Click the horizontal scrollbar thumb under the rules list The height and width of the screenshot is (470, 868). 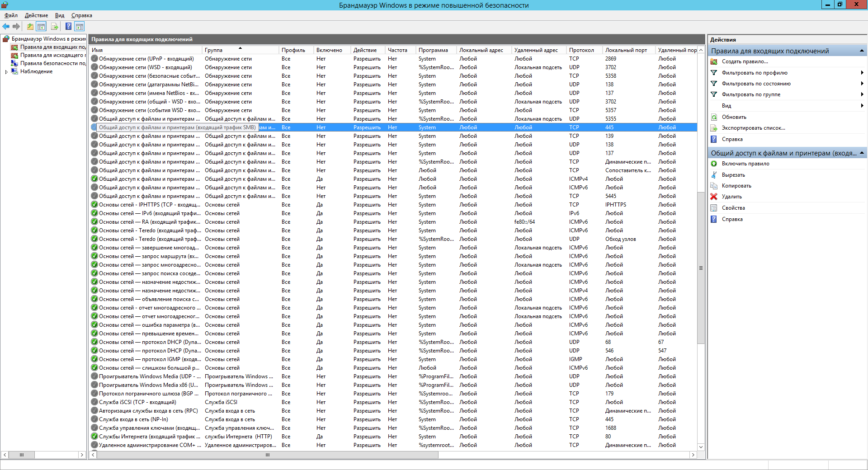(267, 455)
